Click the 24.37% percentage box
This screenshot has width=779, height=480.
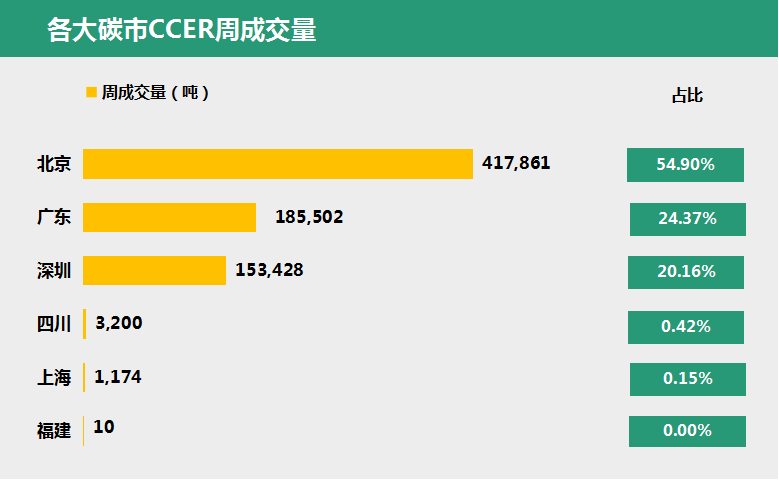688,219
